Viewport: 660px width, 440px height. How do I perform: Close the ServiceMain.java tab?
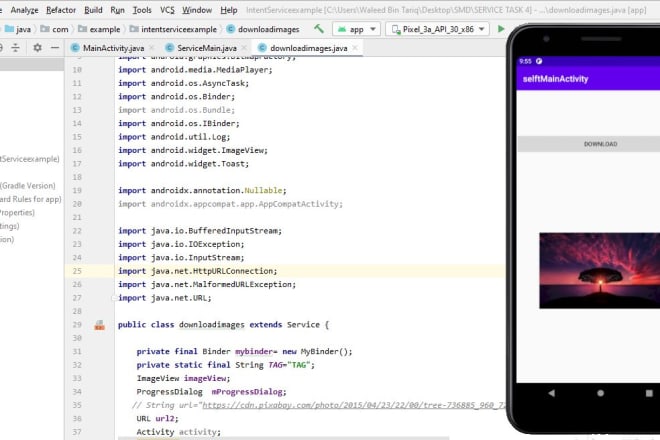pyautogui.click(x=245, y=48)
